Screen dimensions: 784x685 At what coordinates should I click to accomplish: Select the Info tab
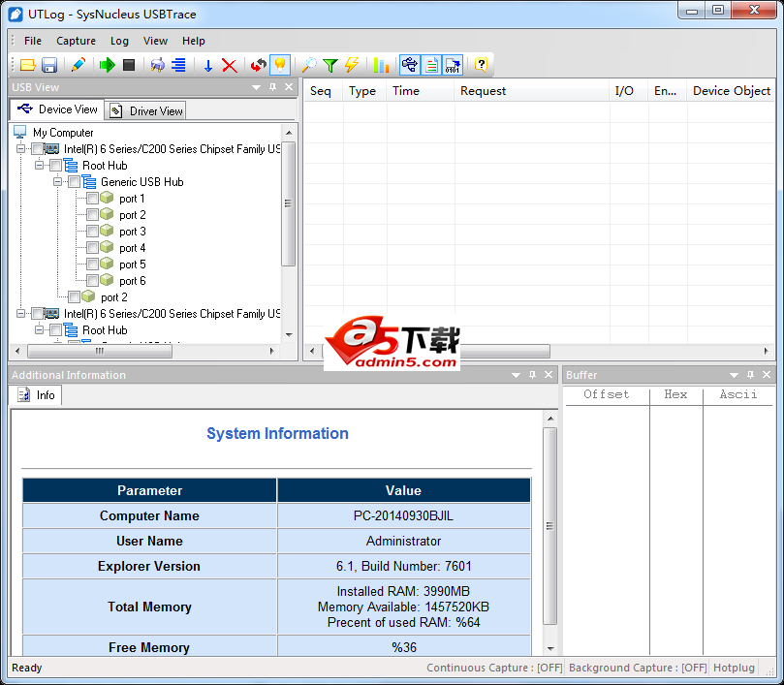pyautogui.click(x=36, y=395)
